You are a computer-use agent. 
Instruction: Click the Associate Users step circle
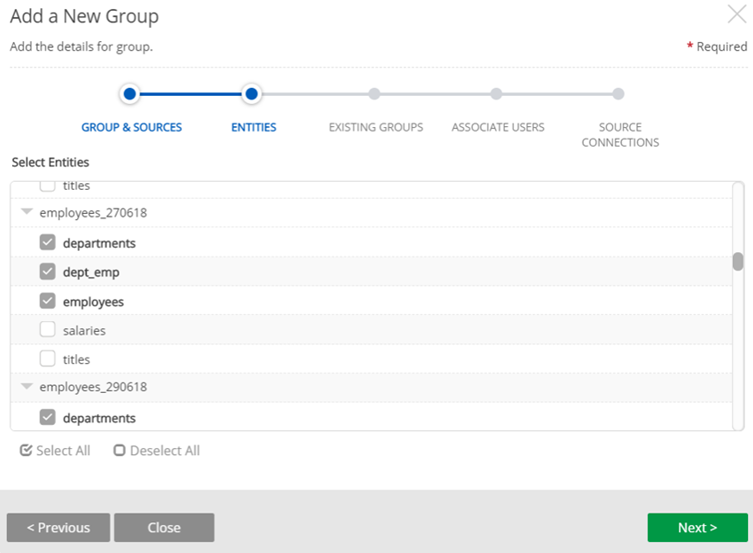(496, 94)
